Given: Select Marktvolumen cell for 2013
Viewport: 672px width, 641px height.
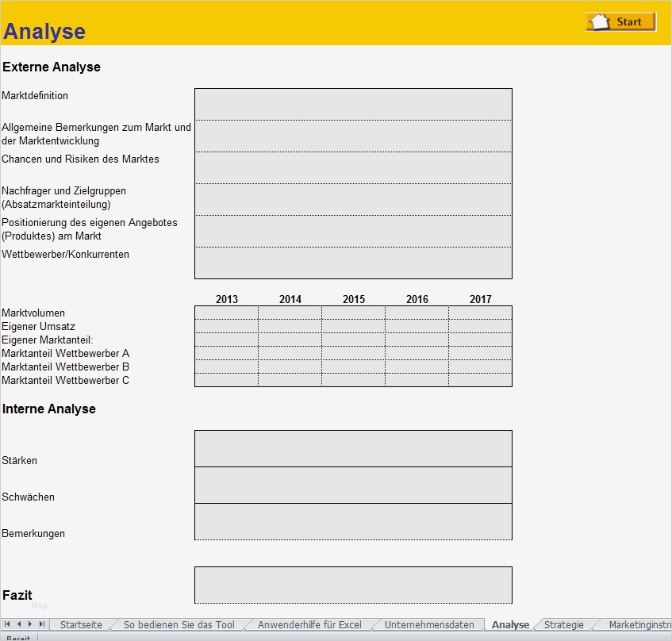Looking at the screenshot, I should [226, 313].
